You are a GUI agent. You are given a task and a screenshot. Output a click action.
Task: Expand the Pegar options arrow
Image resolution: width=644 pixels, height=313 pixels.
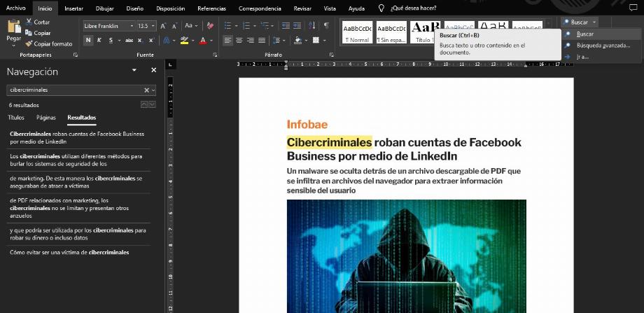tap(14, 44)
